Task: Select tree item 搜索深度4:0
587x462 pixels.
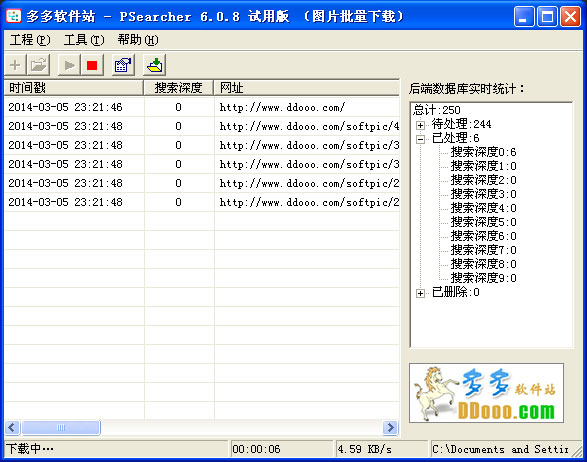Action: (483, 208)
